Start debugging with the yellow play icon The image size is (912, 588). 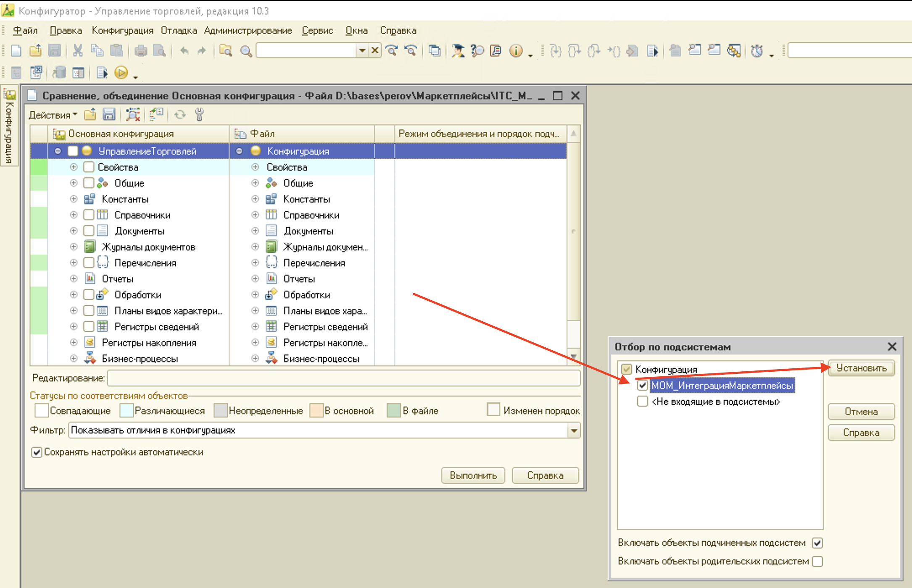click(x=121, y=73)
